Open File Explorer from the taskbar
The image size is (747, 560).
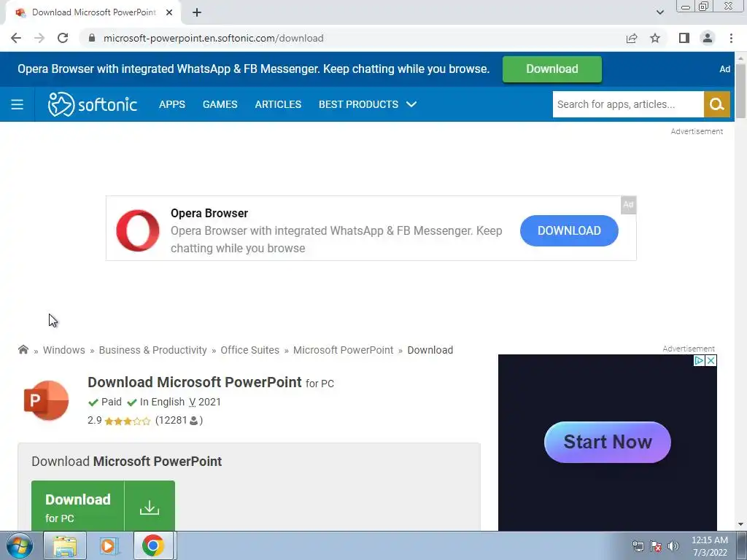click(65, 545)
